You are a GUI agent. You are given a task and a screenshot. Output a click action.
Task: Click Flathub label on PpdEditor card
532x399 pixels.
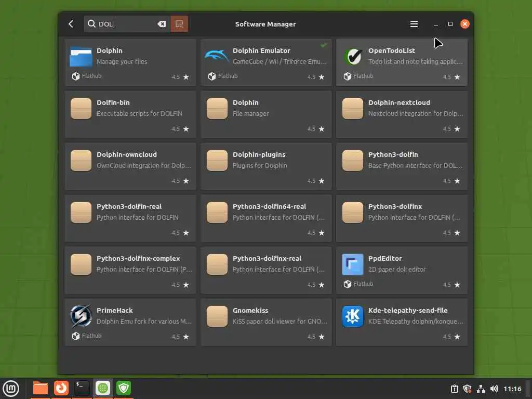coord(363,284)
